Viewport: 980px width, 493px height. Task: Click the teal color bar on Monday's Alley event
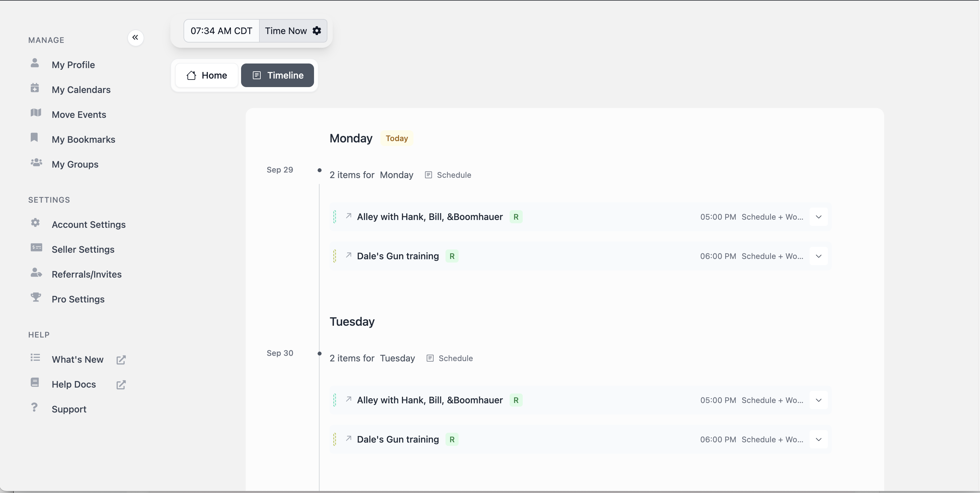click(x=334, y=217)
